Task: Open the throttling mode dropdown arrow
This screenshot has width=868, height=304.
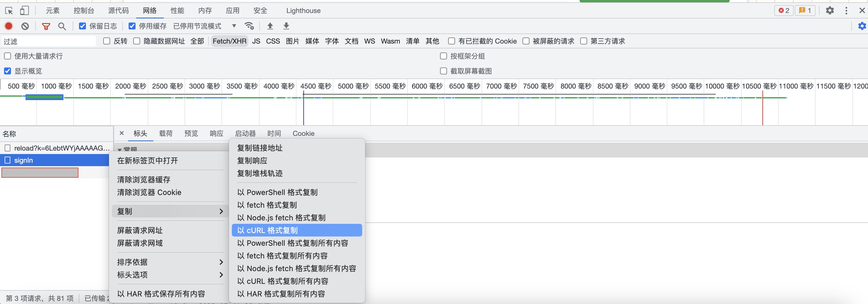Action: click(234, 26)
